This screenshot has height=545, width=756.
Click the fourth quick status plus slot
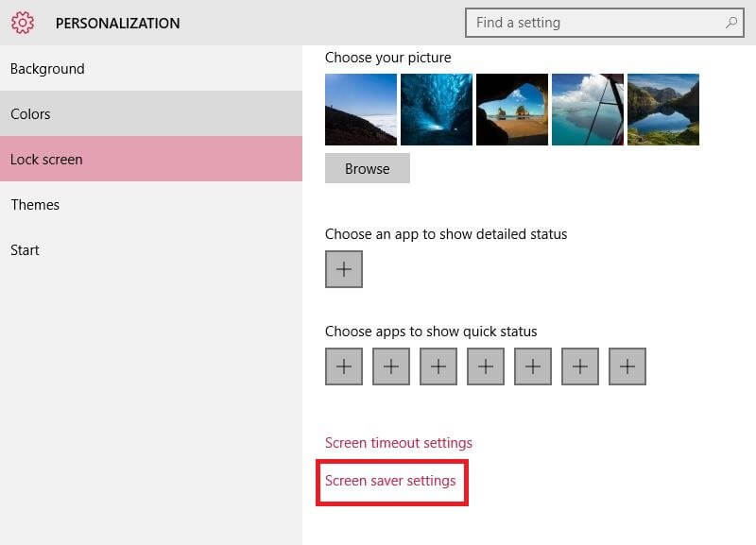[486, 366]
